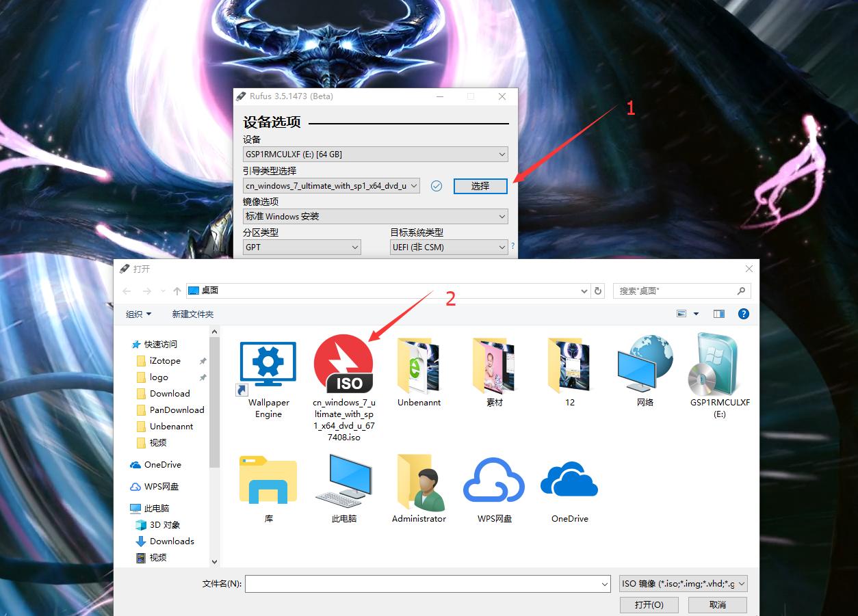Click the boot selection validation checkmark in Rufus
The height and width of the screenshot is (616, 858).
coord(437,185)
